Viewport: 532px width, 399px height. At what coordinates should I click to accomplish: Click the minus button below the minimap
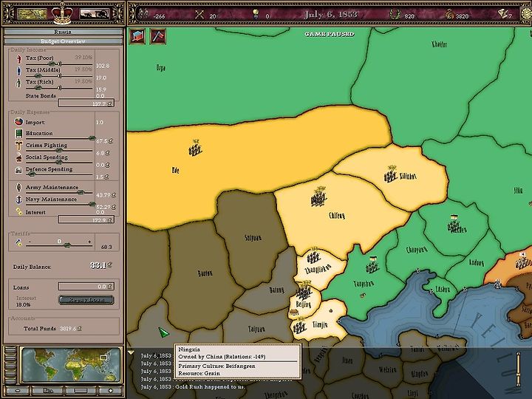click(18, 391)
